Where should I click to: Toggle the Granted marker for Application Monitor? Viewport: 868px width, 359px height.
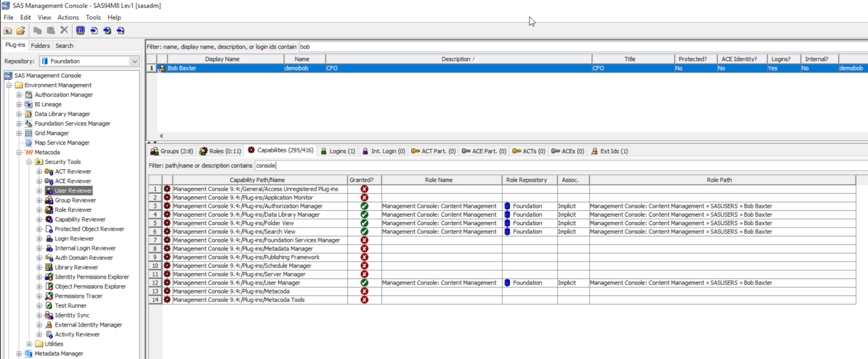tap(362, 197)
